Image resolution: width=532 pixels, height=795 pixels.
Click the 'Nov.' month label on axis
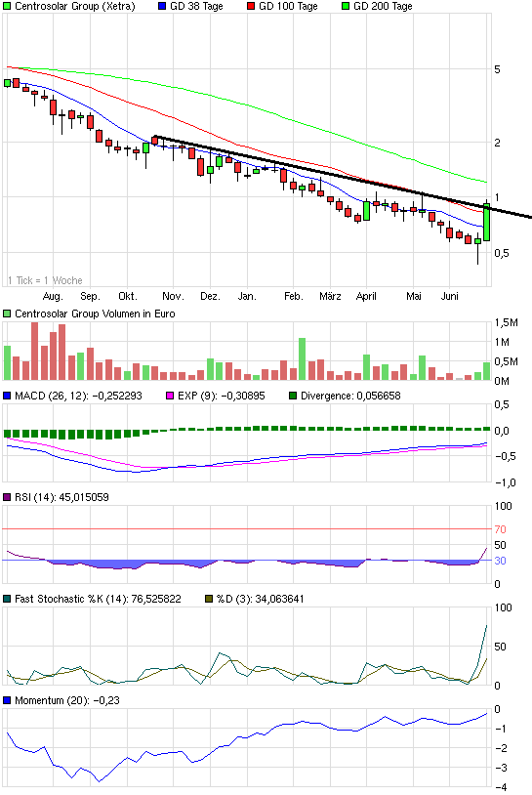[x=173, y=296]
